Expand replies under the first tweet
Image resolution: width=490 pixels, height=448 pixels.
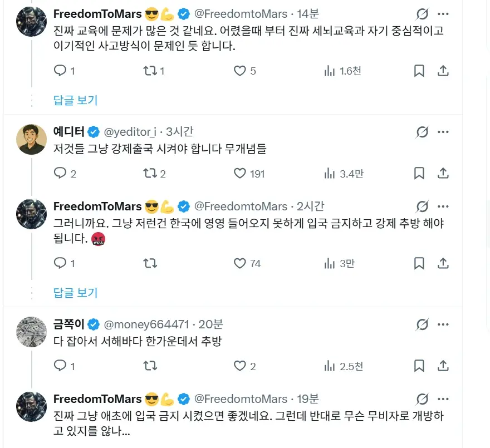(x=75, y=100)
